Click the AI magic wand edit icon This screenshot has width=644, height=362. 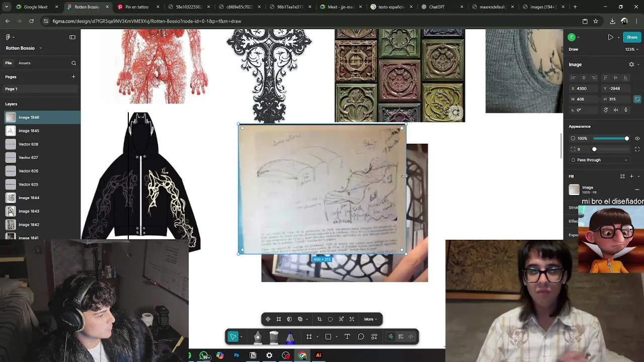pyautogui.click(x=352, y=319)
